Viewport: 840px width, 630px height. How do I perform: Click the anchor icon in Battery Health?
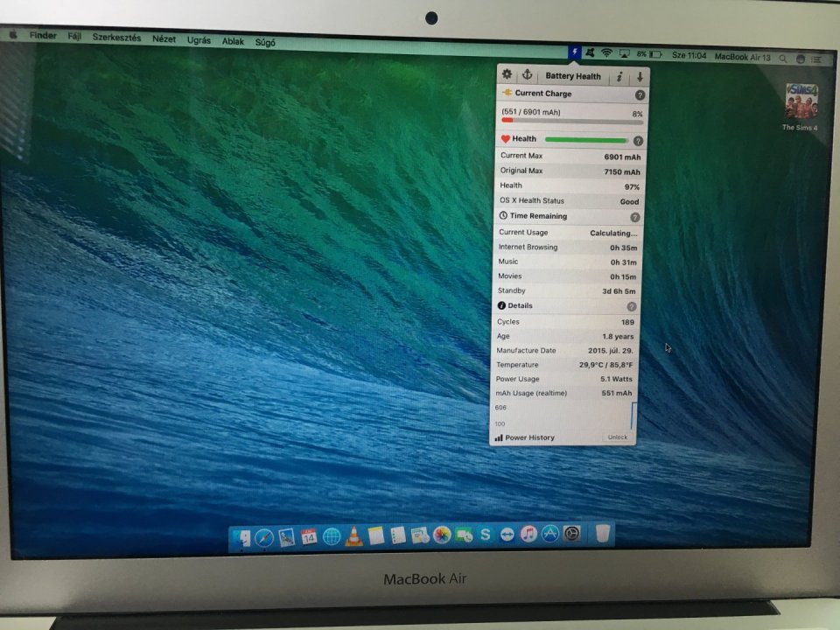point(527,74)
